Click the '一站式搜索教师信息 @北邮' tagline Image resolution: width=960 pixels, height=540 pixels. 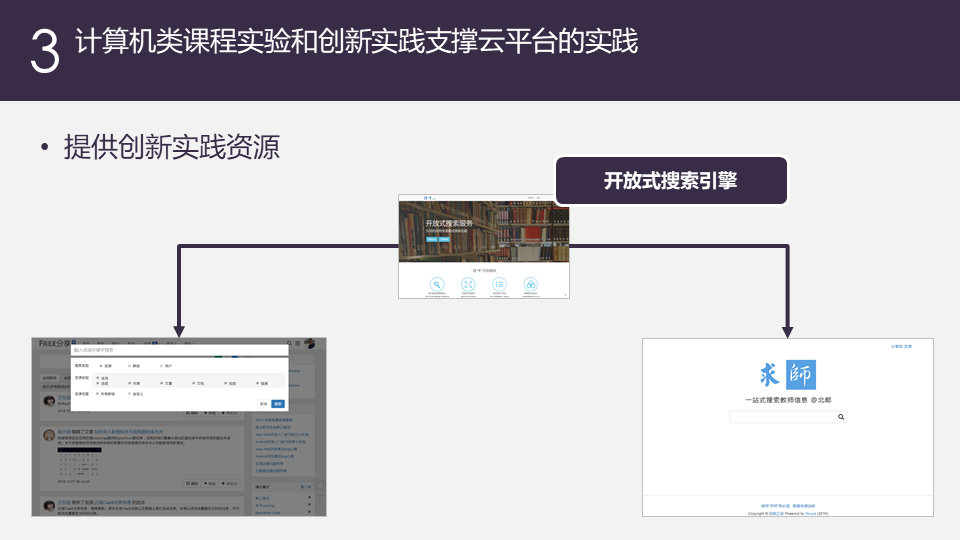pos(788,400)
